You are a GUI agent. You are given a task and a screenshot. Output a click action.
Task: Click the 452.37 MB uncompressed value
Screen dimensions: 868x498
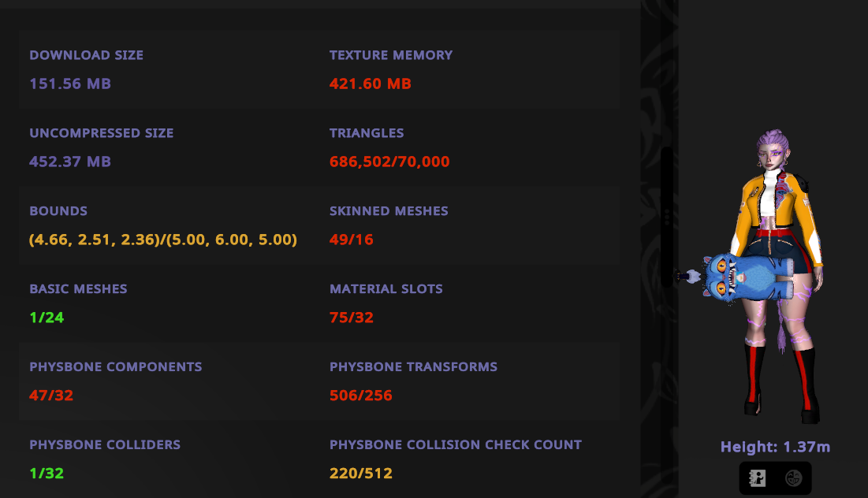70,162
